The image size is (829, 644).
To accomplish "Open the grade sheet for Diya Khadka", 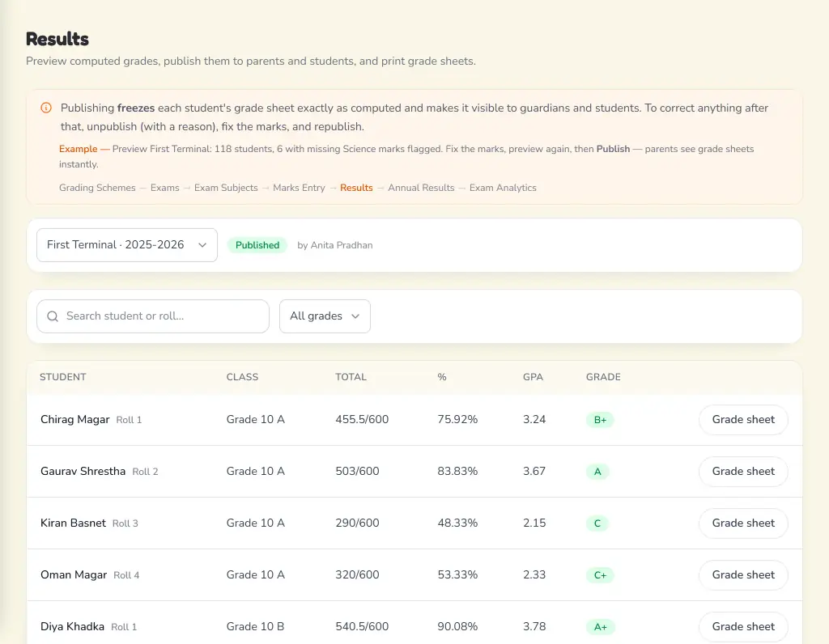I will pyautogui.click(x=743, y=626).
